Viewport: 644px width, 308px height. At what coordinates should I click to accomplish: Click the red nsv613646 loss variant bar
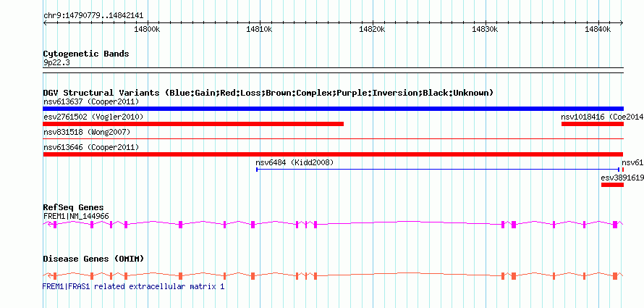point(333,154)
